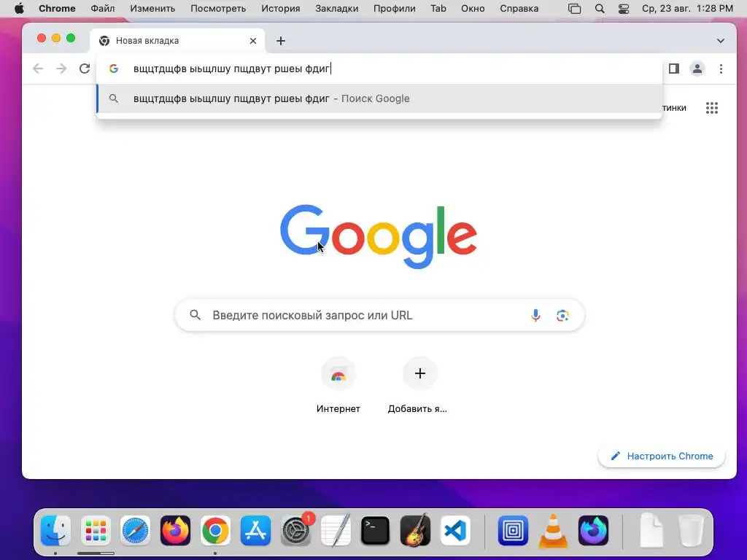Screen dimensions: 747x560
Task: Open the Справка menu
Action: pyautogui.click(x=519, y=9)
